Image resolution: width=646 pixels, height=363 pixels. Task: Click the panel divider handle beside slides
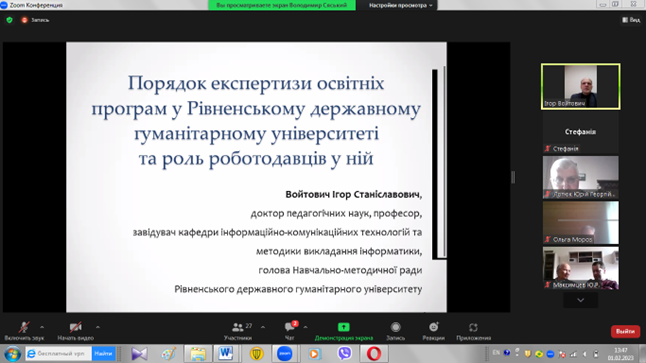513,177
